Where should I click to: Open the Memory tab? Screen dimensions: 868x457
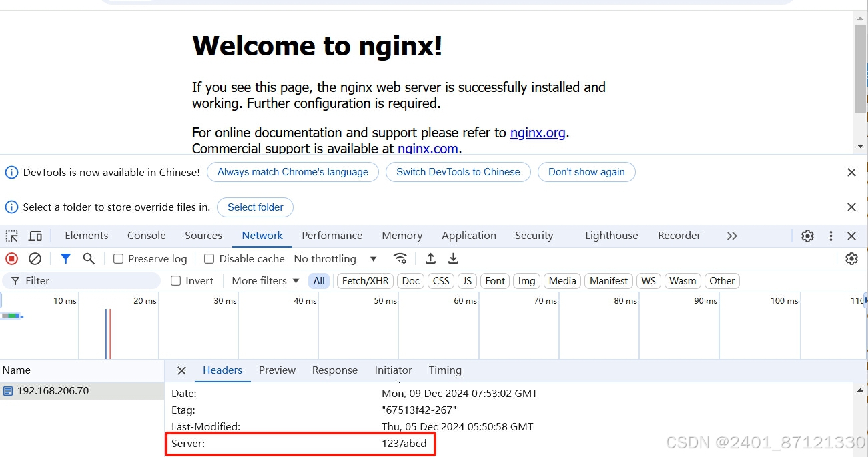click(402, 236)
